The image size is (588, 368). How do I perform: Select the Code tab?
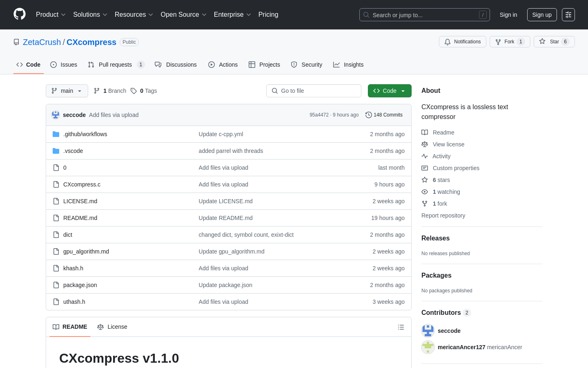(x=29, y=65)
